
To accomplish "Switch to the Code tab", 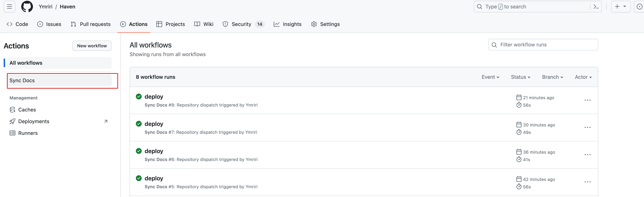I will [x=17, y=24].
